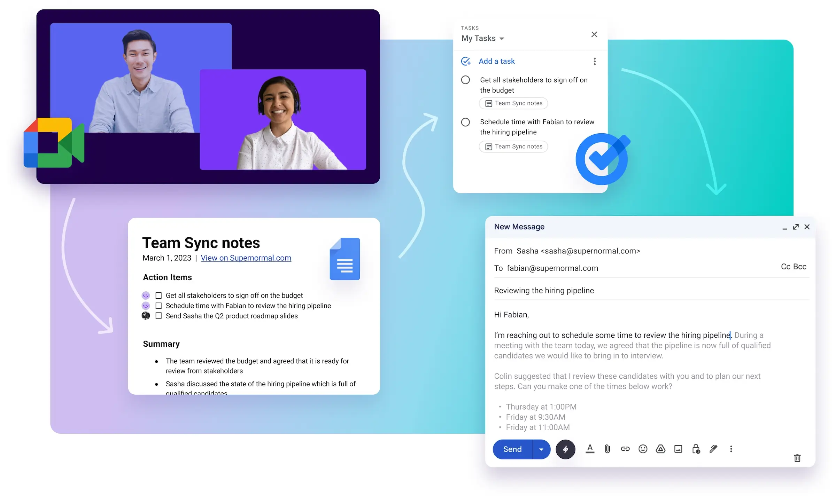The height and width of the screenshot is (504, 836).
Task: Click the lightning bolt button beside Send
Action: [565, 449]
